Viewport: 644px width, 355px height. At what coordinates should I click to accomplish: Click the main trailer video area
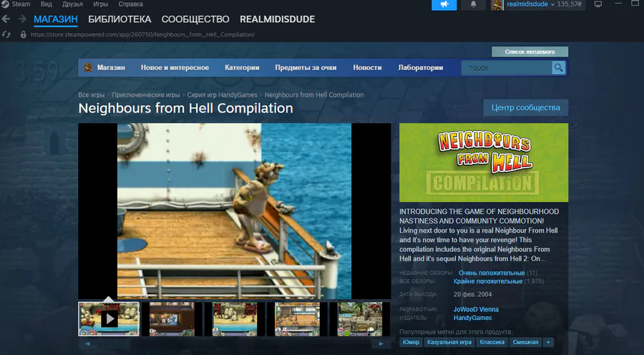pos(235,211)
